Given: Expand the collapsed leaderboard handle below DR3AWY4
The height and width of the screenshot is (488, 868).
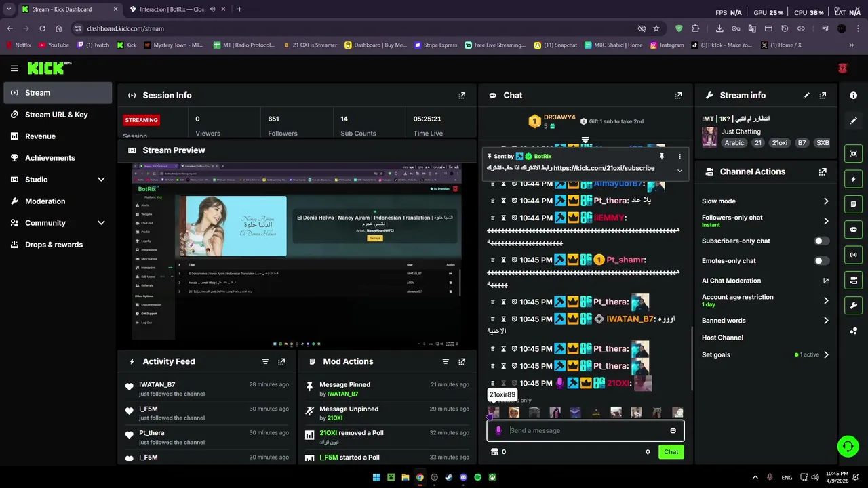Looking at the screenshot, I should click(585, 140).
